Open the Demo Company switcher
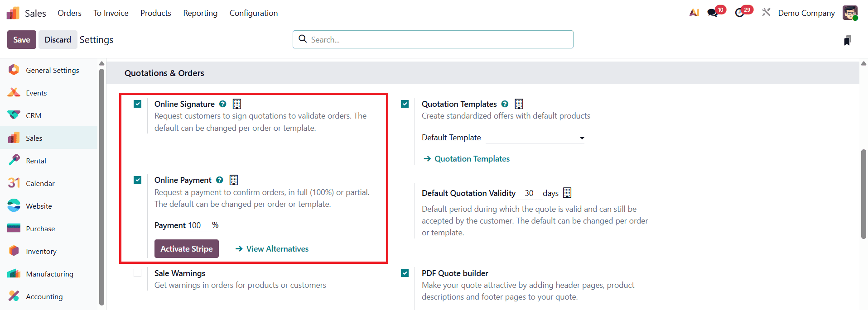 (806, 13)
